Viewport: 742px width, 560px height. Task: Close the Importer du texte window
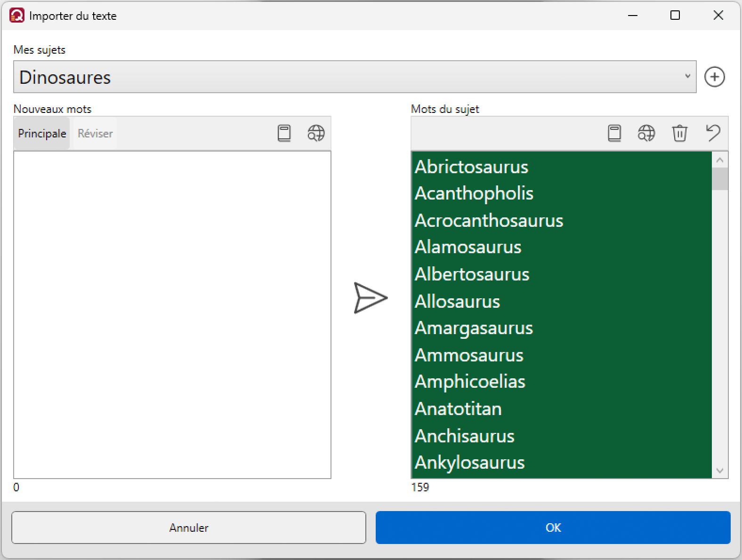[718, 16]
